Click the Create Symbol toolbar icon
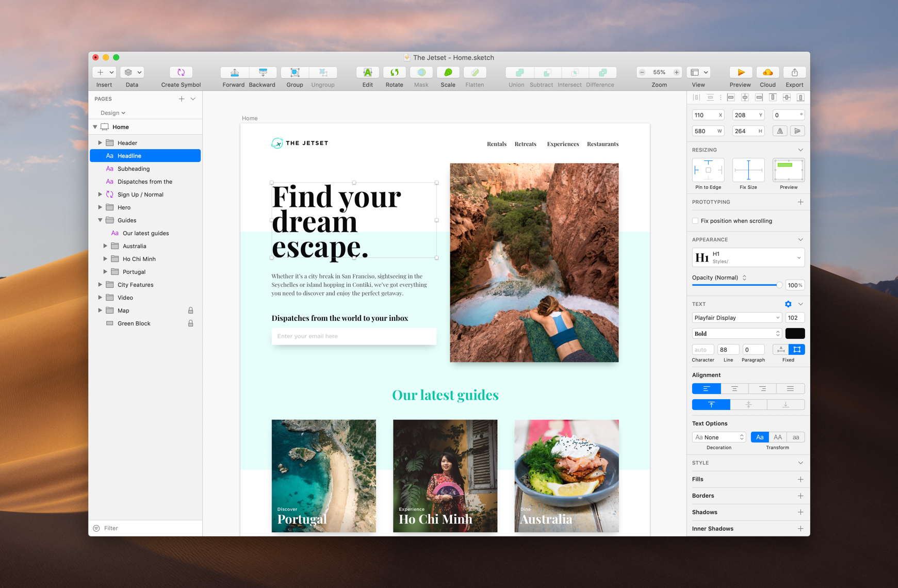Screen dimensions: 898x588 point(181,73)
